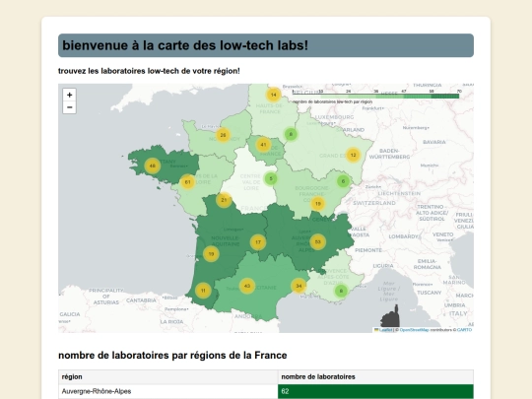
Task: Click the green legend color scale
Action: click(376, 97)
